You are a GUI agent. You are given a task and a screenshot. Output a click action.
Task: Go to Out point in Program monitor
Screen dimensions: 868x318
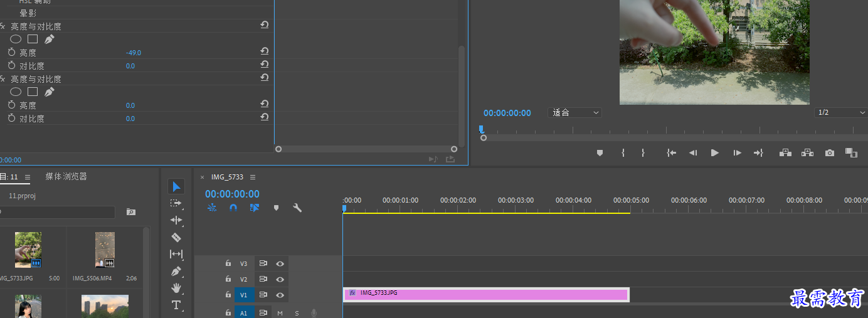[758, 152]
